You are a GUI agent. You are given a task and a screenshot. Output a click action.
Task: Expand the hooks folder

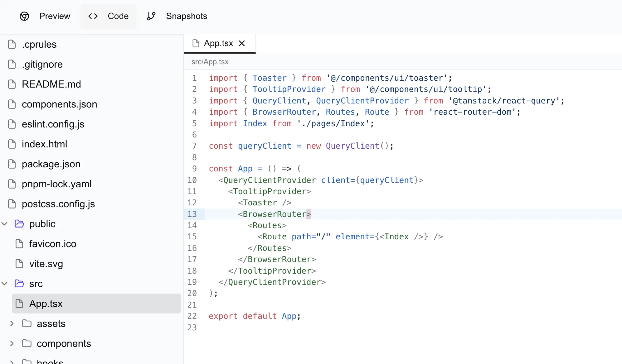[12, 362]
